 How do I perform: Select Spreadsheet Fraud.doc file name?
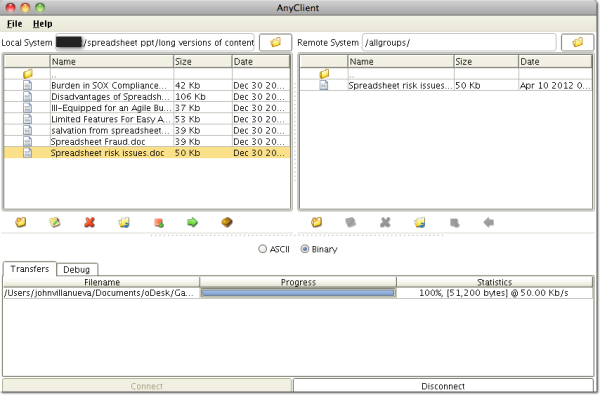(x=98, y=142)
